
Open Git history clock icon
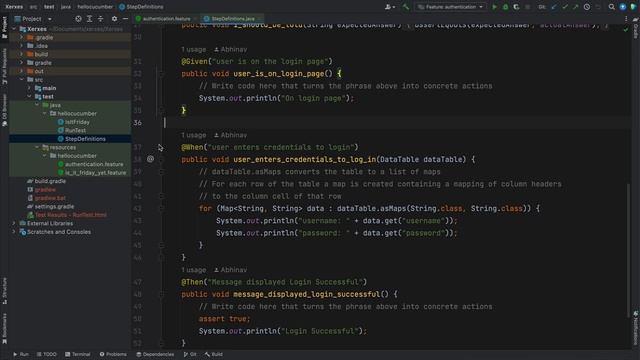coord(587,7)
